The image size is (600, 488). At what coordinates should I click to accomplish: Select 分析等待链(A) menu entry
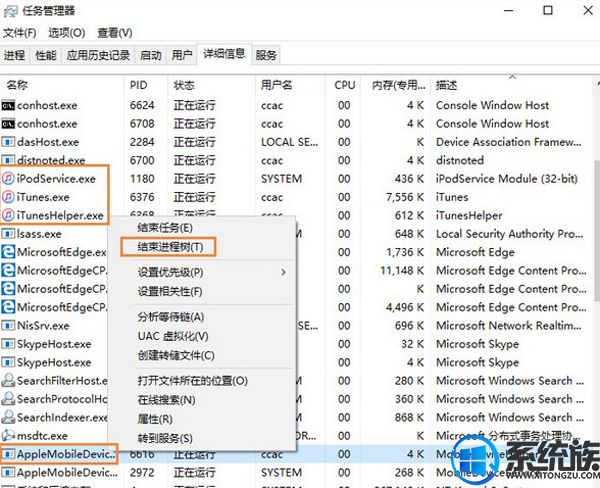click(x=171, y=317)
